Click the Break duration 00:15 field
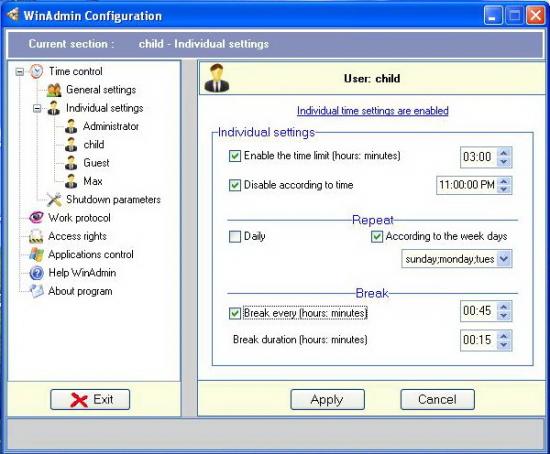The width and height of the screenshot is (550, 454). (x=478, y=340)
